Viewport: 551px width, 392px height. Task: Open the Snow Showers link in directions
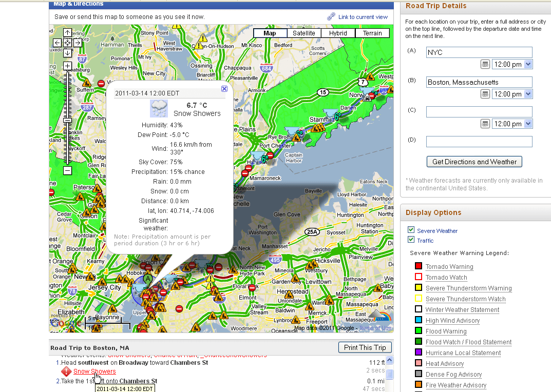pos(94,371)
